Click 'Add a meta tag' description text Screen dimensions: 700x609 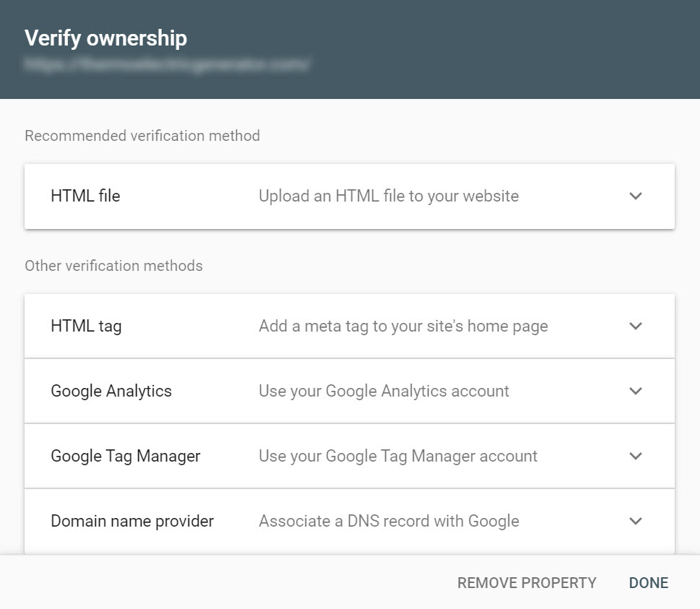tap(403, 327)
